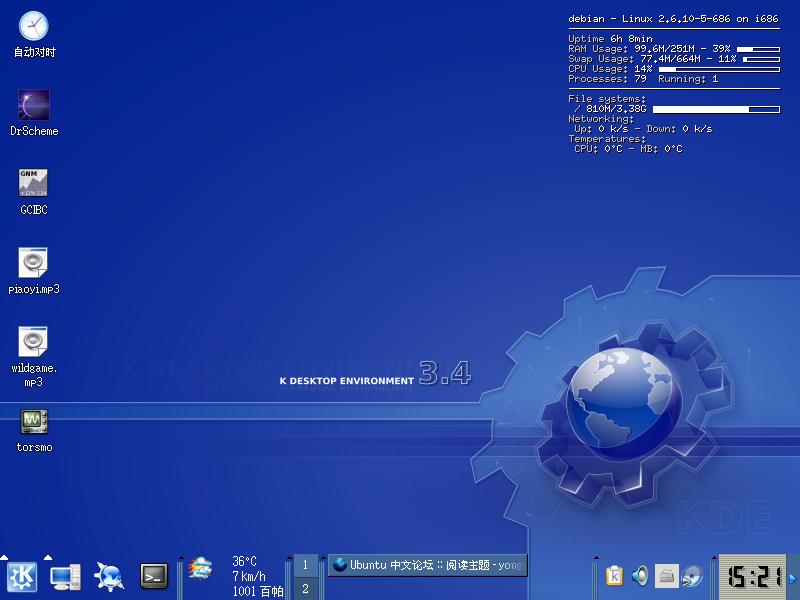Open the system tray applet handle arrow
This screenshot has width=800, height=600.
coord(595,557)
